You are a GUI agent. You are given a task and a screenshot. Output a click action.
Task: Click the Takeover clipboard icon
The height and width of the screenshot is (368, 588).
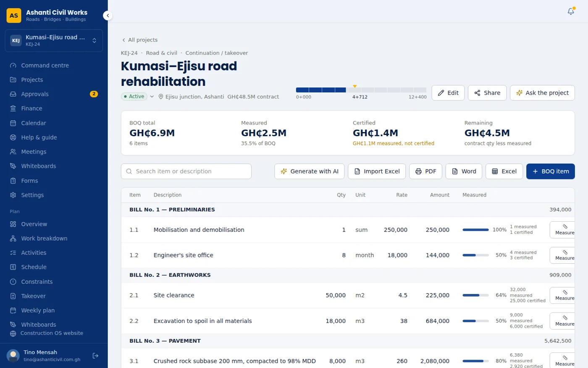pos(13,296)
